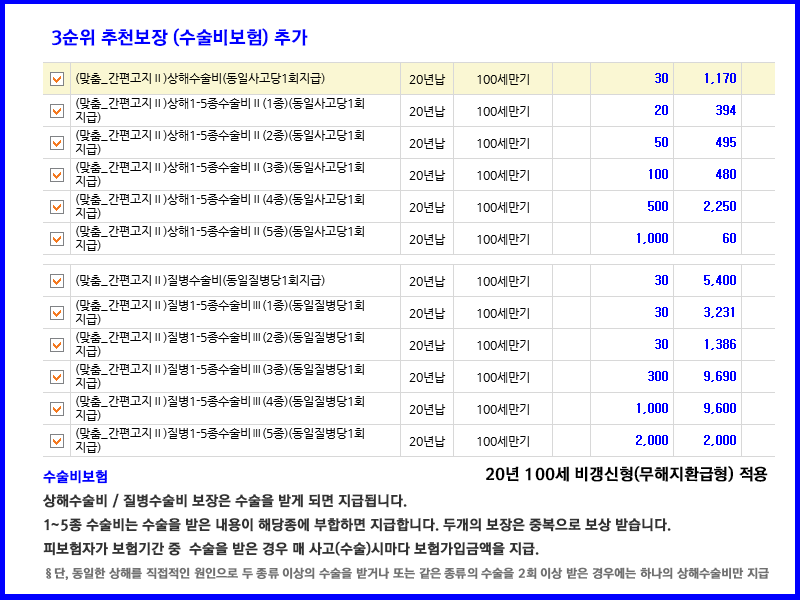Toggle the 질병1-5종수술비Ⅲ(5종) checkbox
Viewport: 800px width, 600px height.
tap(57, 440)
